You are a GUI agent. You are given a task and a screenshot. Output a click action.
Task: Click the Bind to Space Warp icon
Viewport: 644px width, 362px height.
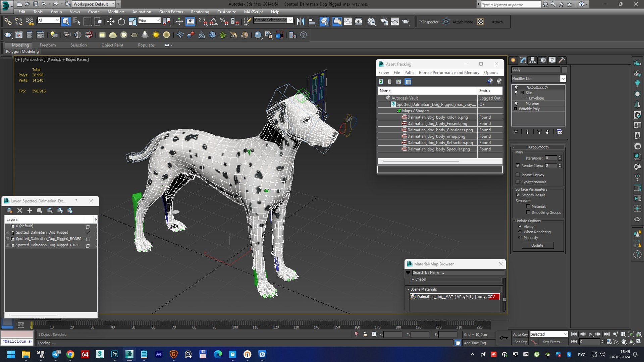(x=30, y=22)
